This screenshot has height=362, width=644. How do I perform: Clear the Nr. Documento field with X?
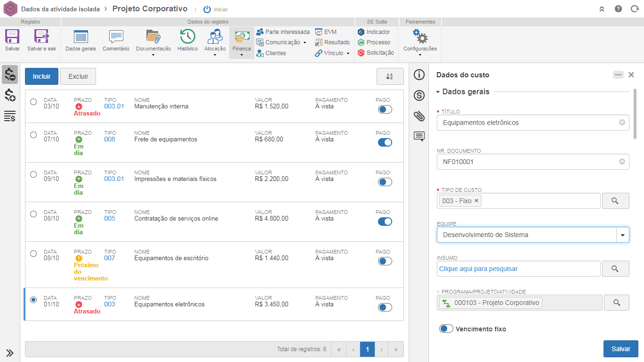(622, 162)
